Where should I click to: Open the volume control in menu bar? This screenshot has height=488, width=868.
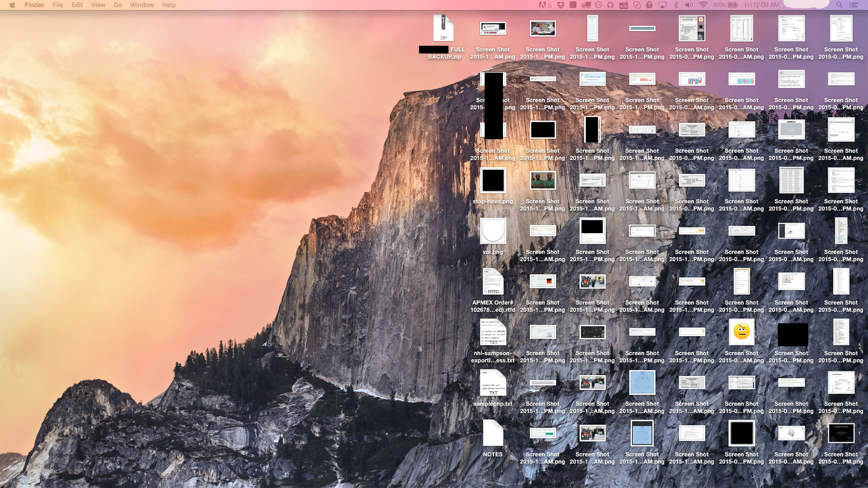[x=689, y=5]
